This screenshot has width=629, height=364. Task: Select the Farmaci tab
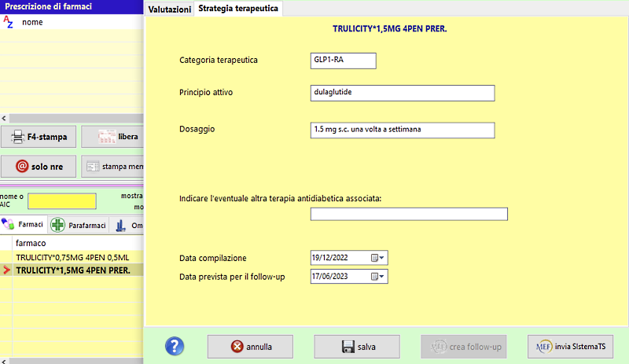(24, 225)
